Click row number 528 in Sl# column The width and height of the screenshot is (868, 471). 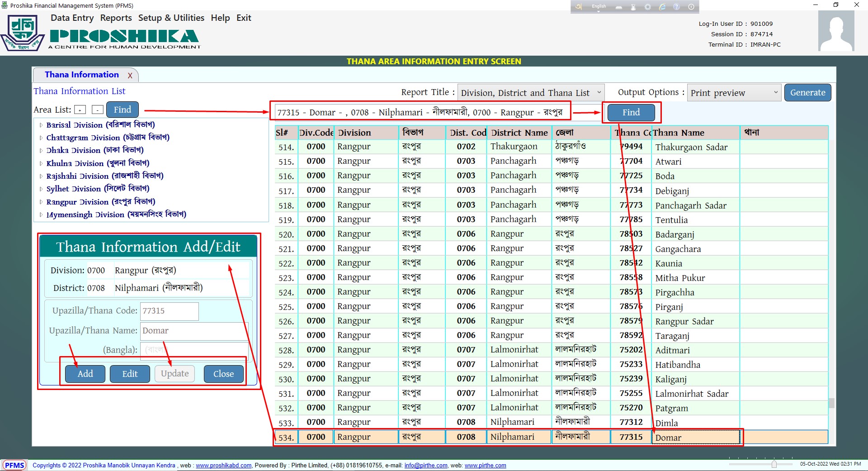coord(286,350)
